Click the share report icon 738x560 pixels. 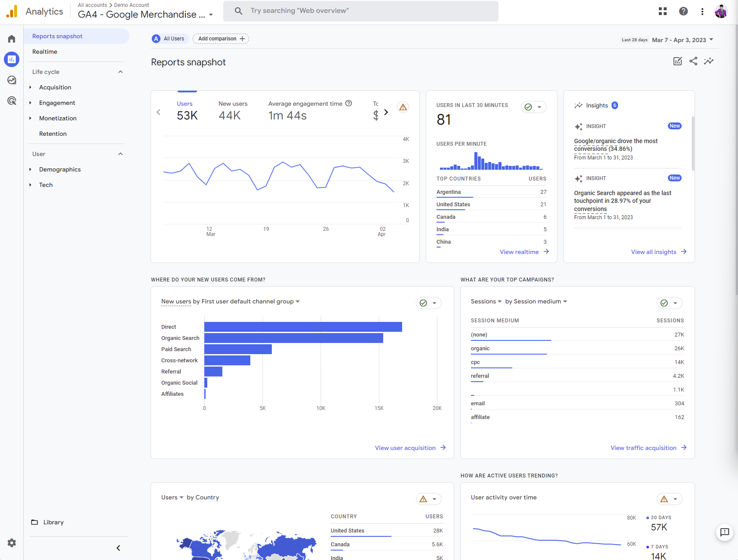pos(693,61)
